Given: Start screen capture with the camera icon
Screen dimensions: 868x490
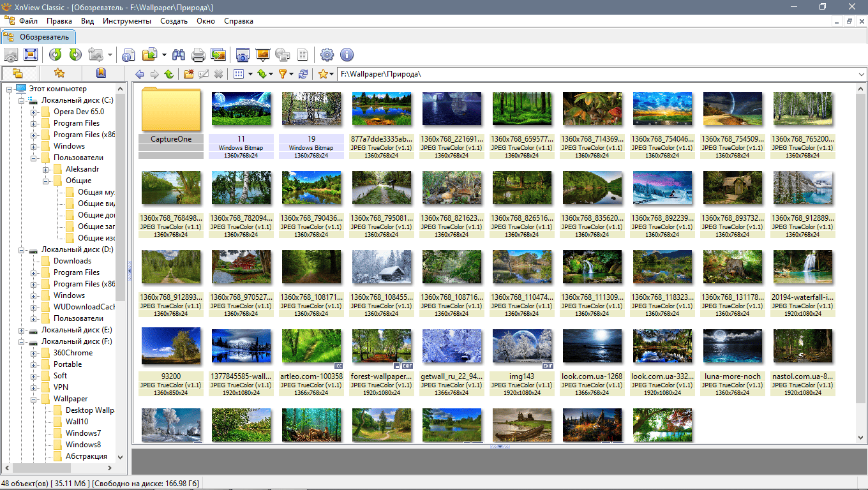Looking at the screenshot, I should [243, 55].
